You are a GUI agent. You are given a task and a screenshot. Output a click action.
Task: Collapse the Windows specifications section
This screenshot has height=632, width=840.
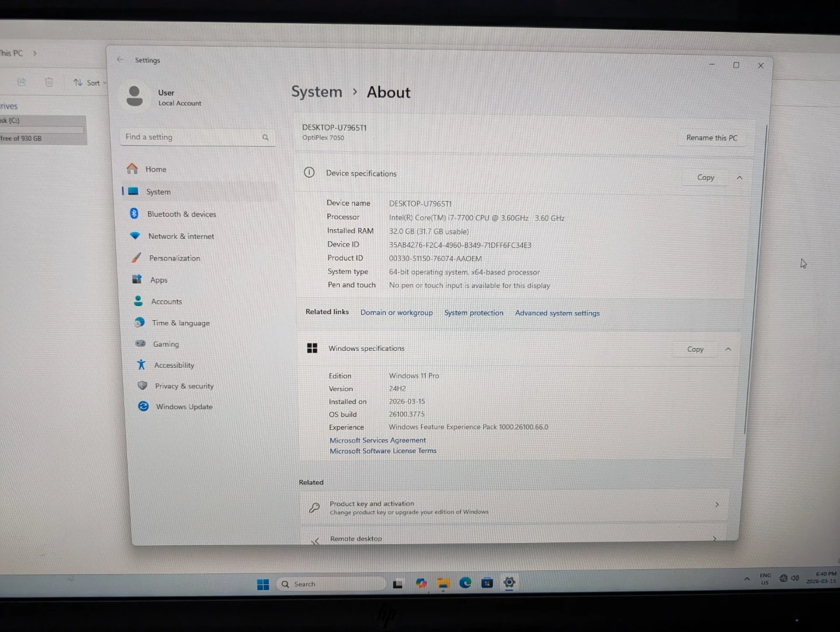click(x=728, y=349)
